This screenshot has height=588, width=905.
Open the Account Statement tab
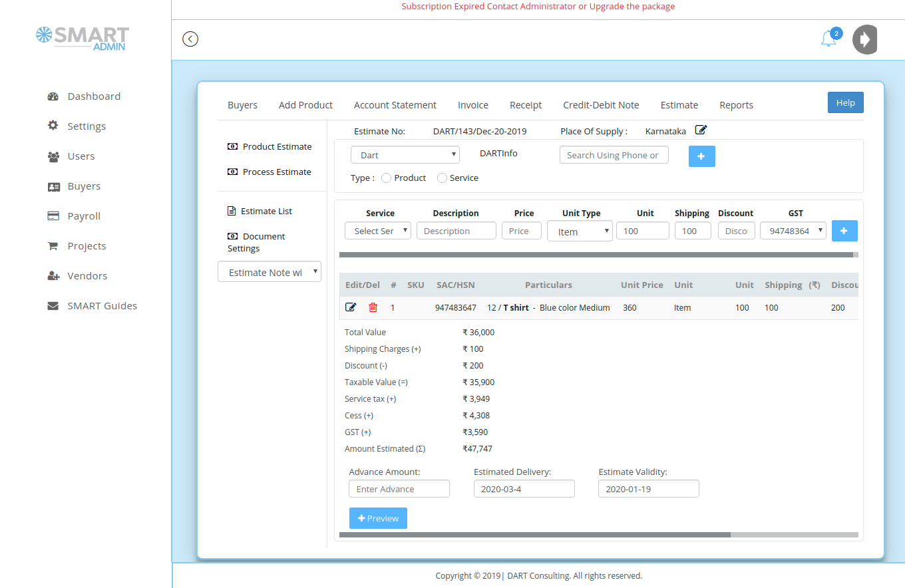(395, 105)
